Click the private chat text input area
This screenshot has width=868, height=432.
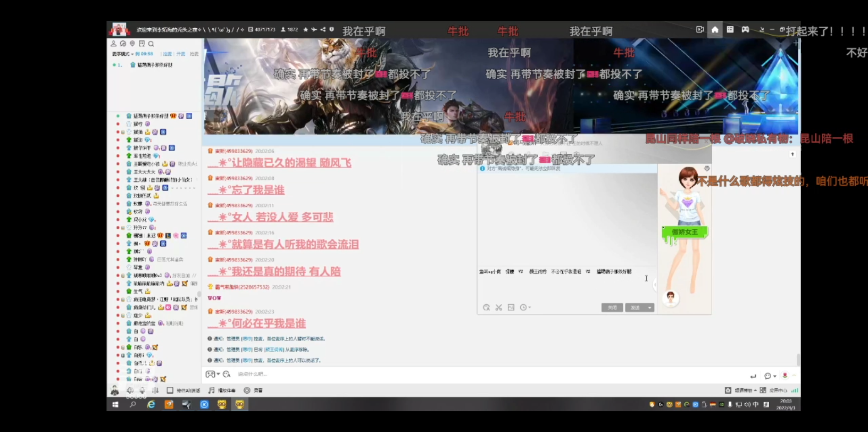tap(566, 285)
